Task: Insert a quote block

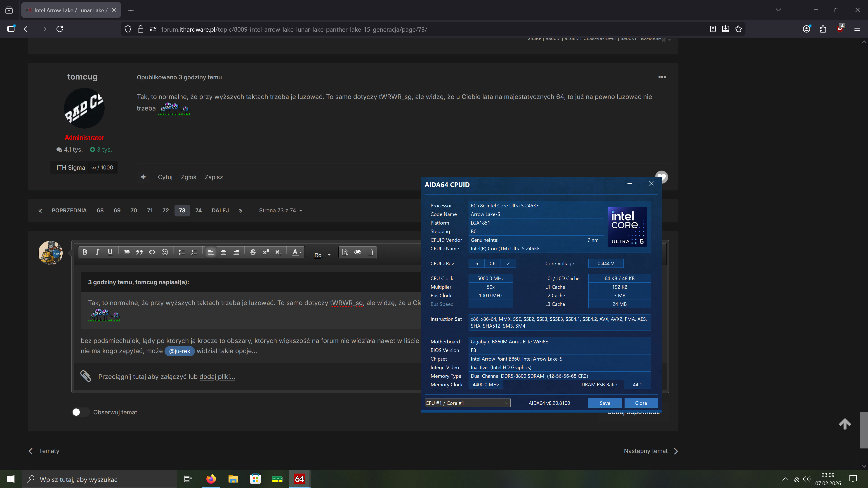Action: point(139,252)
